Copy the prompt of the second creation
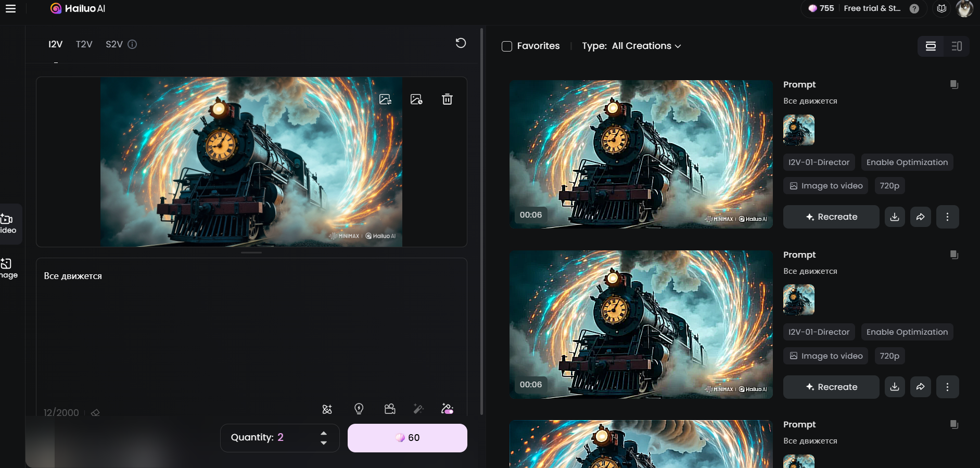Image resolution: width=980 pixels, height=468 pixels. point(954,255)
